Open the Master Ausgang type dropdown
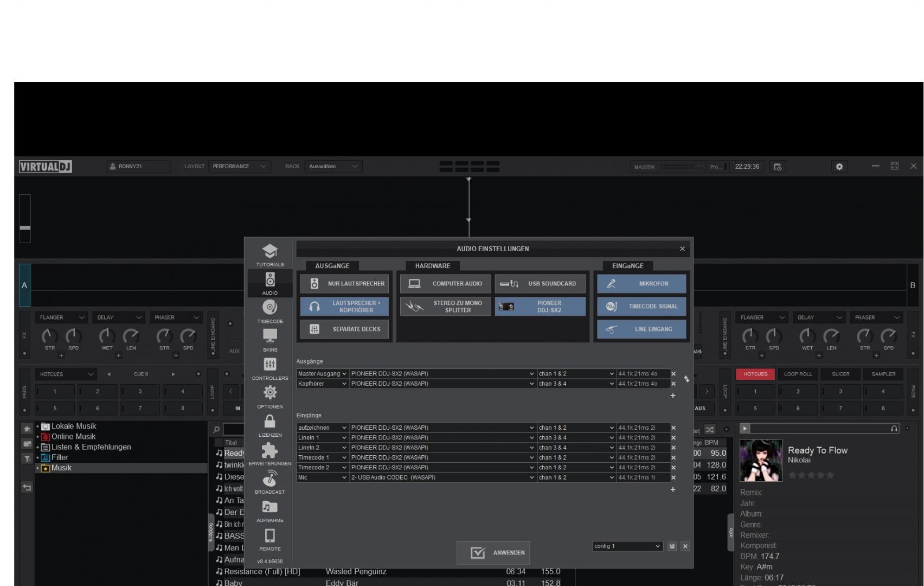 pyautogui.click(x=322, y=374)
